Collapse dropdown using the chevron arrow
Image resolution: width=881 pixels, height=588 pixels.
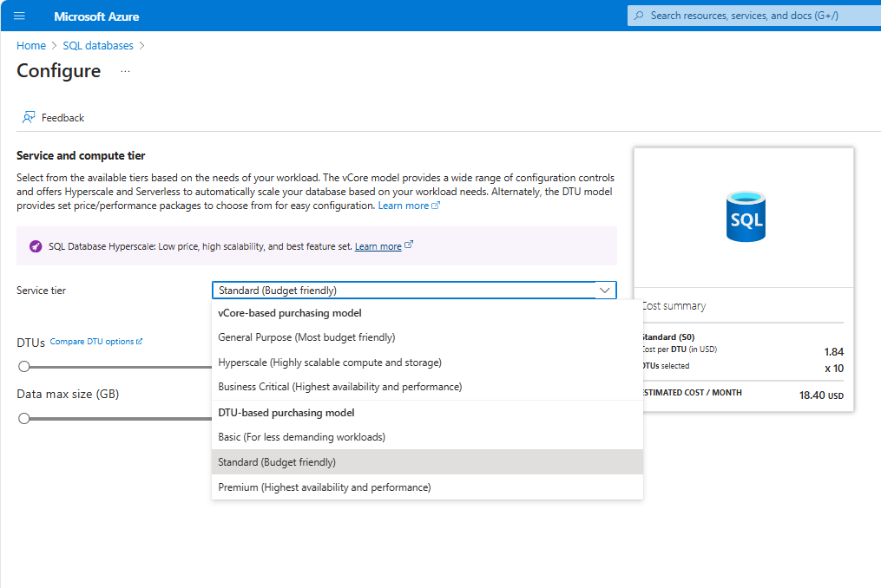605,291
